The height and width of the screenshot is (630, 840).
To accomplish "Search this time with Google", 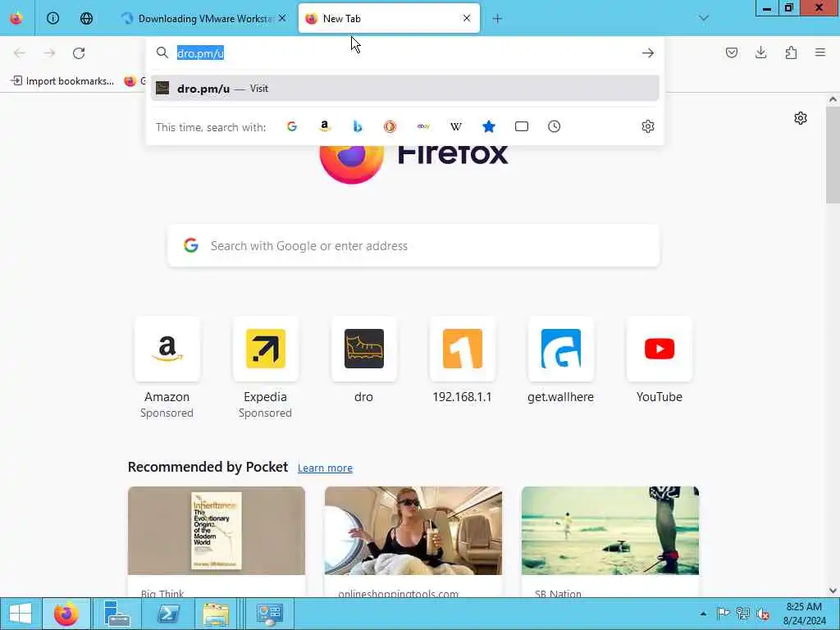I will (x=292, y=126).
